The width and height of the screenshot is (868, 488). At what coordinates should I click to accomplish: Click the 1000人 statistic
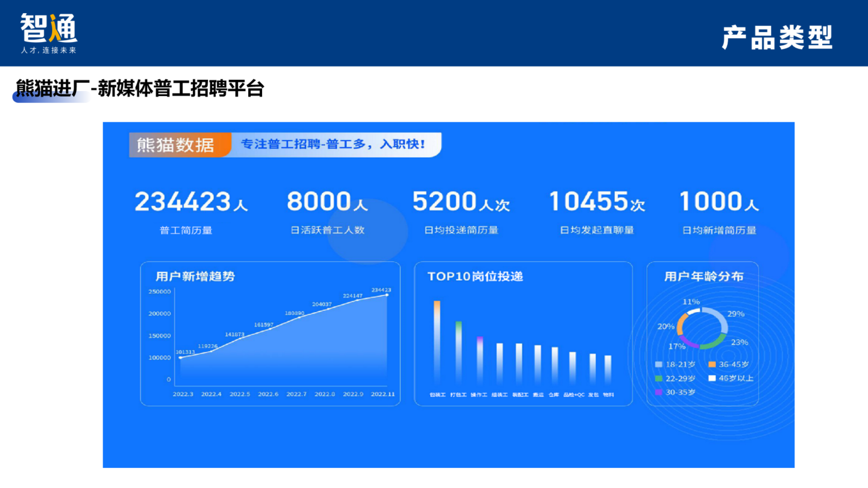[719, 202]
